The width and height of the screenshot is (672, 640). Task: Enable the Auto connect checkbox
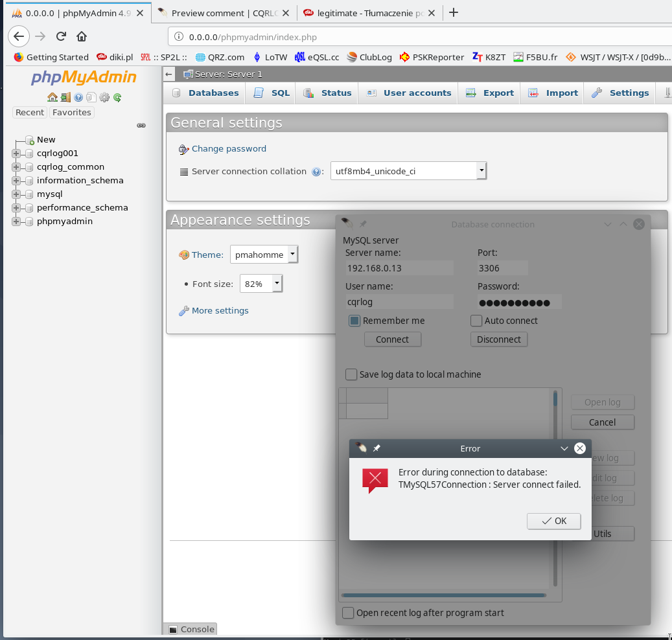[476, 321]
